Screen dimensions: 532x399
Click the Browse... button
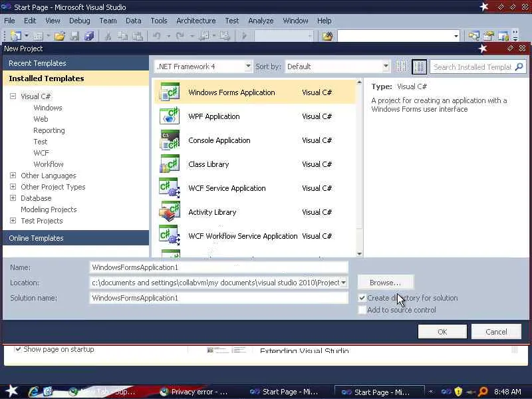click(385, 282)
